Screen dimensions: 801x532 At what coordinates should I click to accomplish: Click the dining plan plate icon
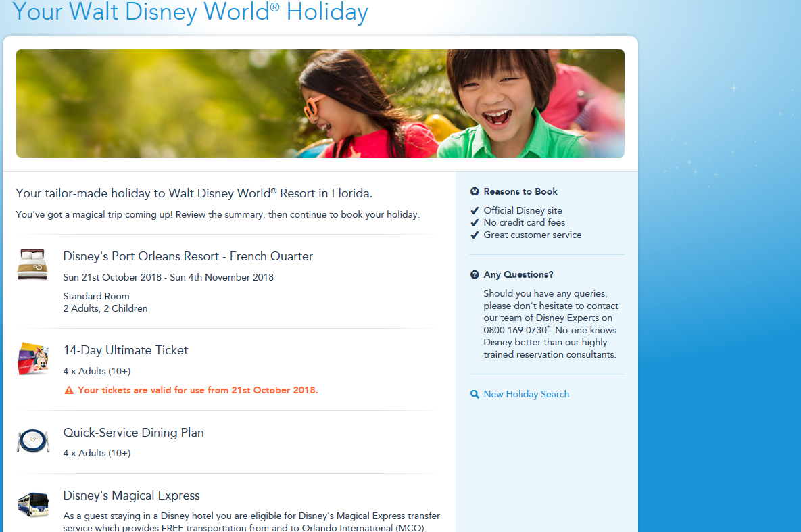point(32,441)
